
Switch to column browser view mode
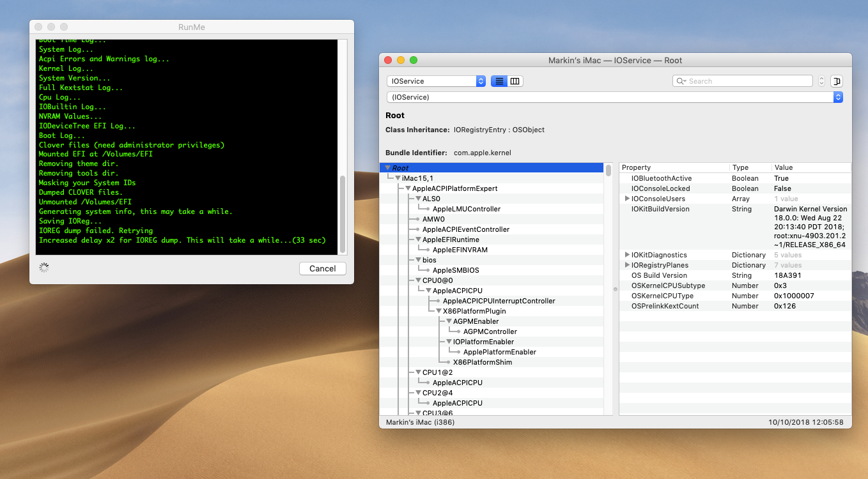(x=515, y=81)
